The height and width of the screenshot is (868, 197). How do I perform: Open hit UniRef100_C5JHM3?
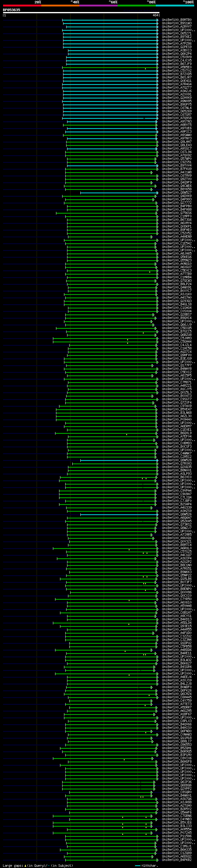pos(176,338)
